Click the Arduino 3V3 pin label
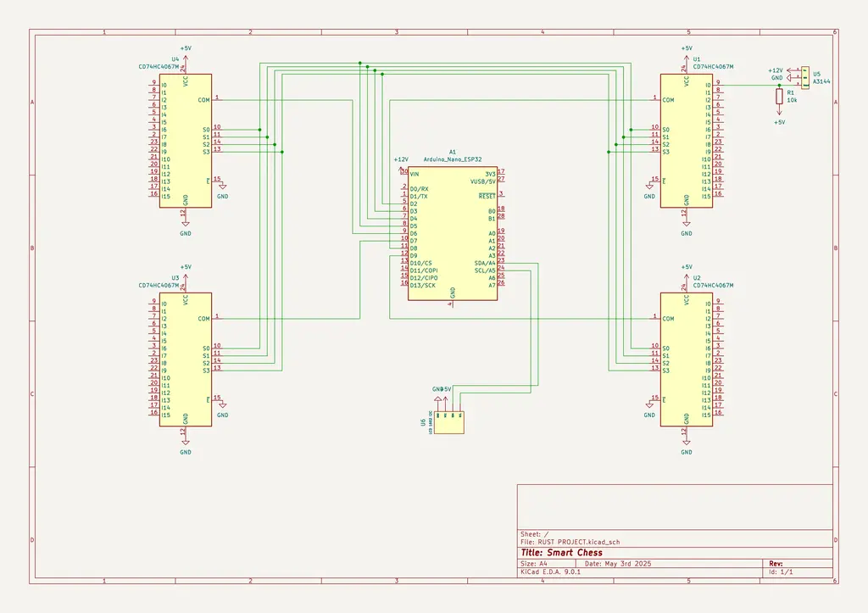Image resolution: width=868 pixels, height=613 pixels. tap(491, 174)
